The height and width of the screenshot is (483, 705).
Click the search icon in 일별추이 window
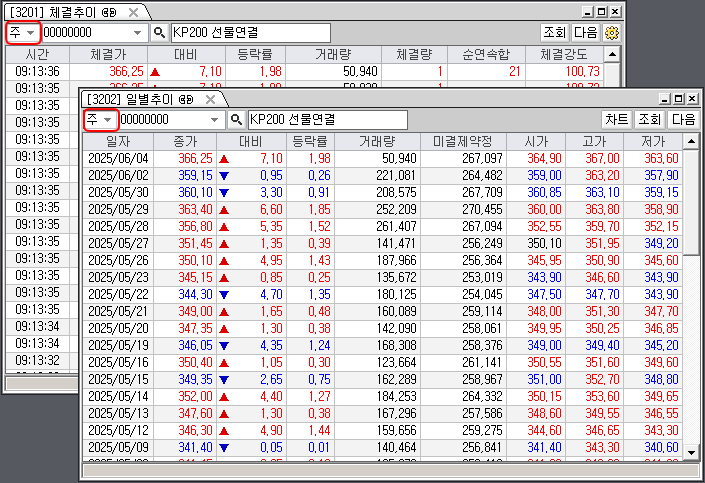click(x=236, y=119)
